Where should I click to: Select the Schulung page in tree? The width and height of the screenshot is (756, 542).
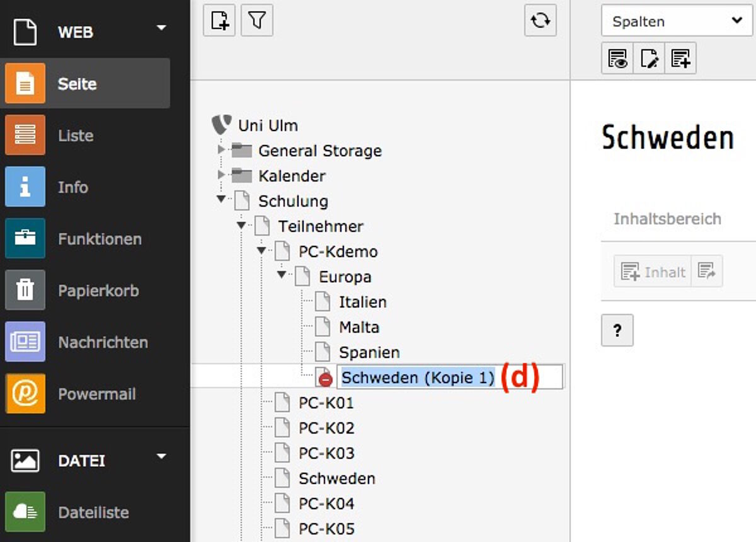pos(293,201)
